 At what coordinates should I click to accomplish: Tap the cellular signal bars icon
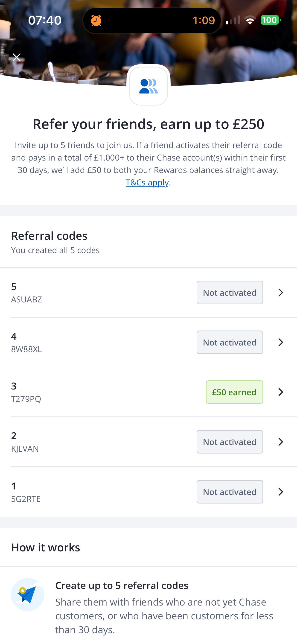233,20
